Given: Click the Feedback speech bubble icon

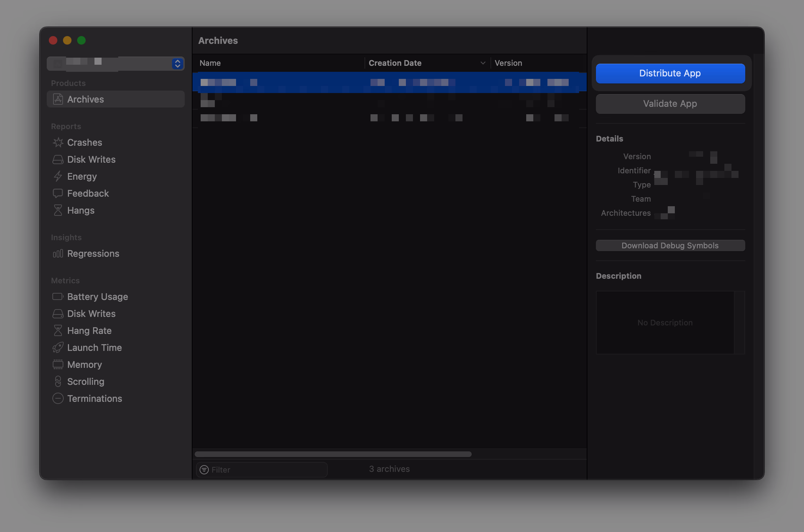Looking at the screenshot, I should click(x=58, y=193).
